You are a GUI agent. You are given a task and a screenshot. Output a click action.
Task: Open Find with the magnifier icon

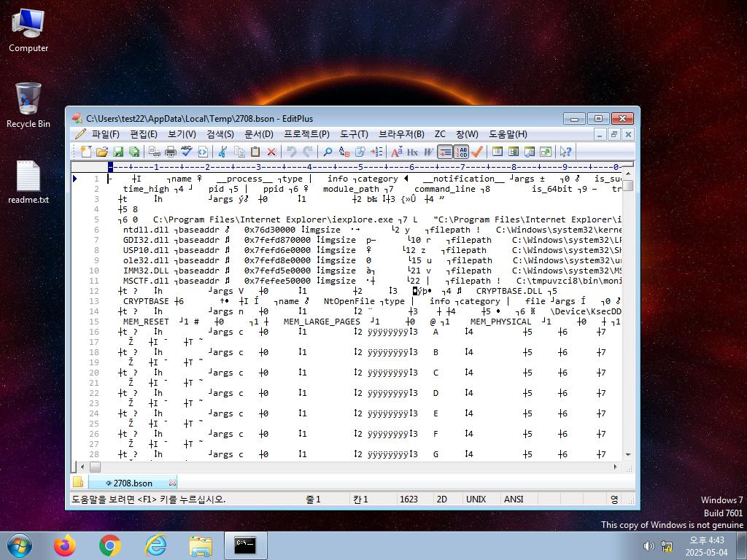coord(328,152)
